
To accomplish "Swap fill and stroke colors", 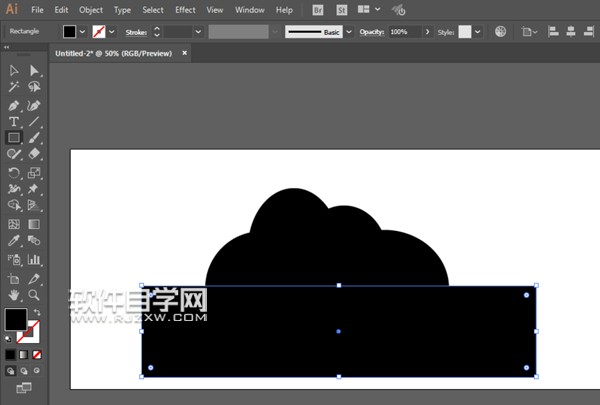I will pos(39,312).
